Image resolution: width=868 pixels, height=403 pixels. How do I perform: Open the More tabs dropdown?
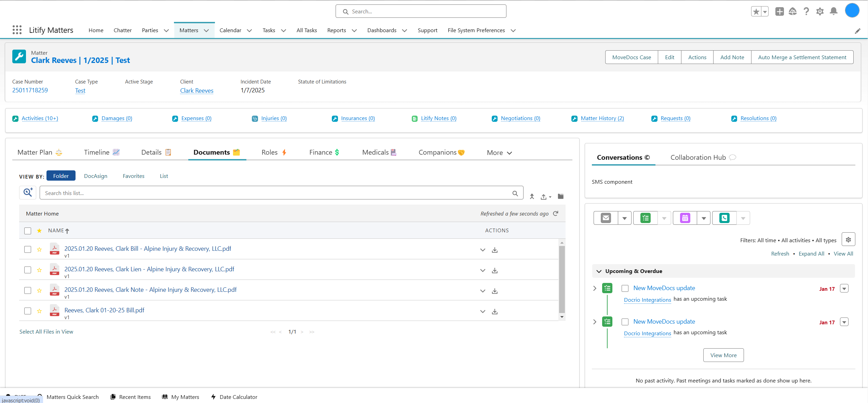(499, 153)
